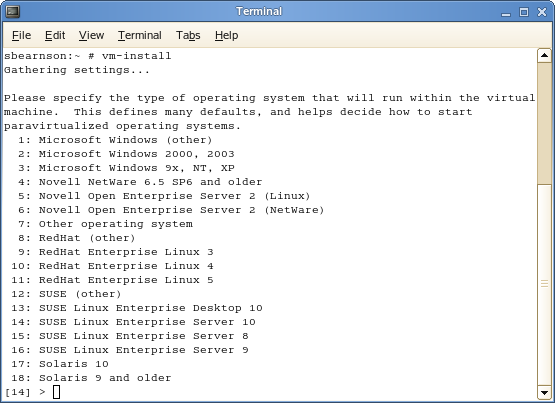The height and width of the screenshot is (403, 555).
Task: Click the scrollbar up arrow
Action: pyautogui.click(x=544, y=56)
